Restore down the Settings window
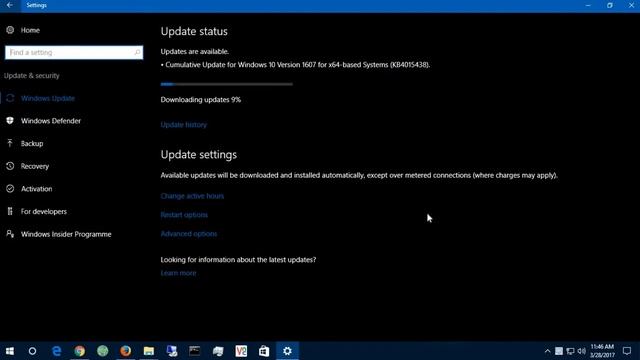Image resolution: width=640 pixels, height=360 pixels. pyautogui.click(x=609, y=5)
